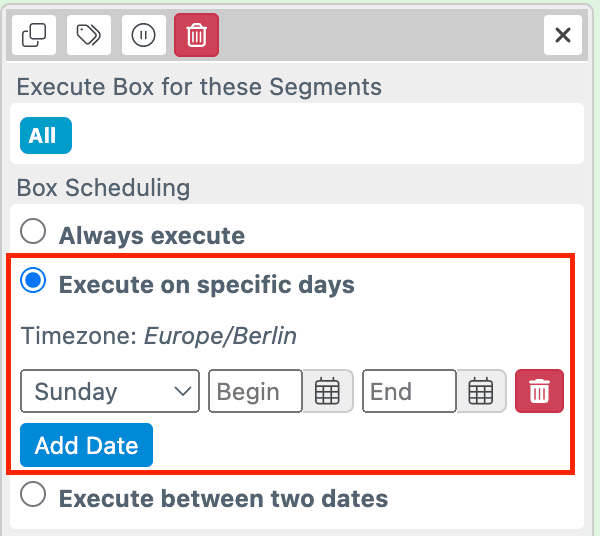Expand the Sunday weekday dropdown
This screenshot has width=600, height=536.
(x=110, y=392)
